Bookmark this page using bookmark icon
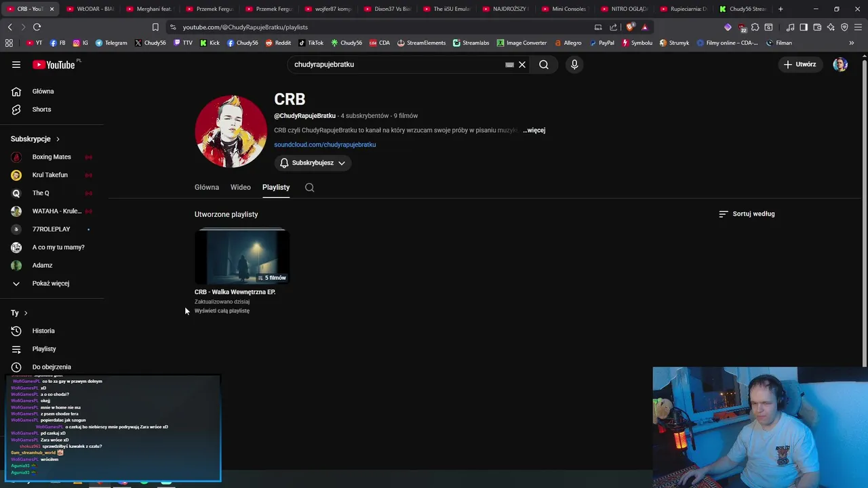The image size is (868, 488). tap(155, 27)
